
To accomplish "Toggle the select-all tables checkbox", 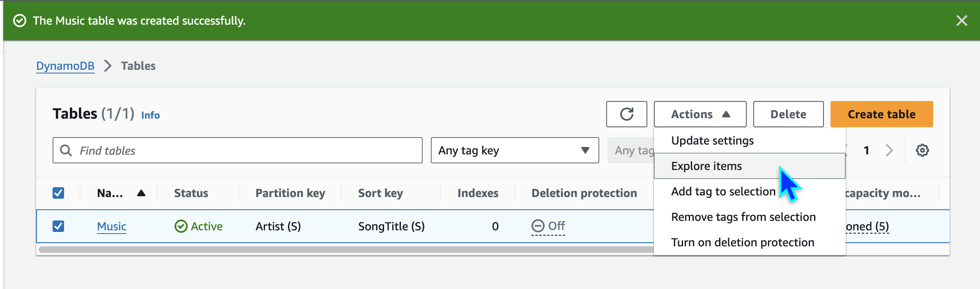I will [58, 193].
